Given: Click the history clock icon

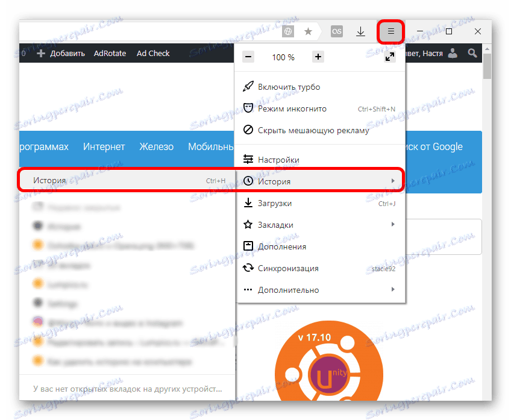Looking at the screenshot, I should [248, 181].
